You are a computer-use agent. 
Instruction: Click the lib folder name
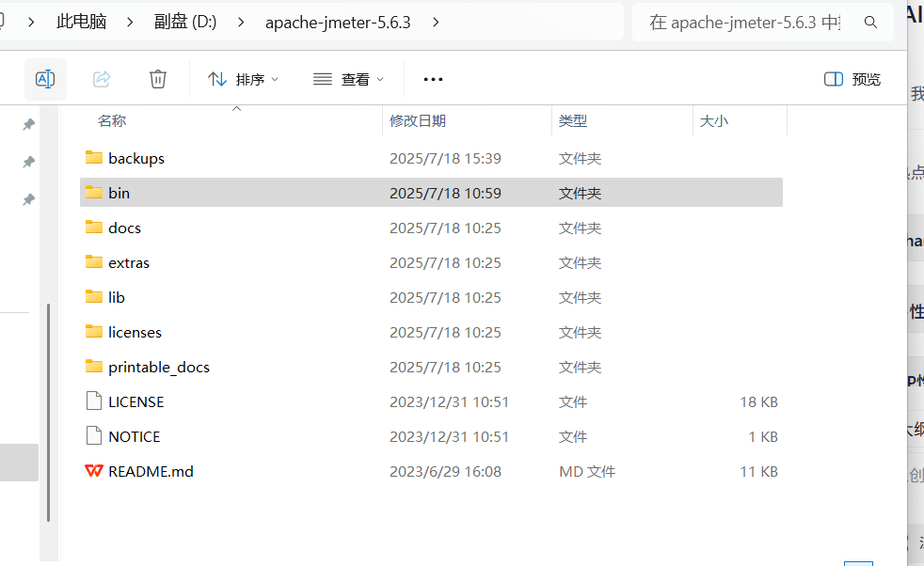coord(117,297)
